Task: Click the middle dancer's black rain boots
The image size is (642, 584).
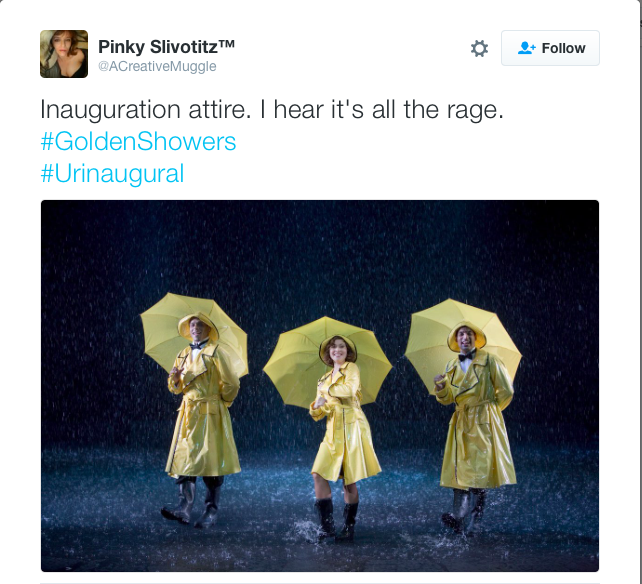Action: pos(336,520)
